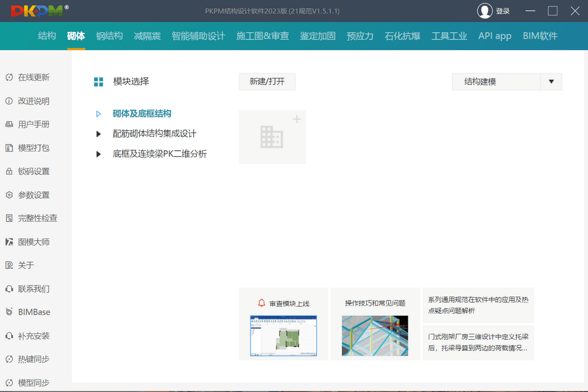Switch to the 鉴定加固 tab
This screenshot has width=588, height=392.
(317, 36)
